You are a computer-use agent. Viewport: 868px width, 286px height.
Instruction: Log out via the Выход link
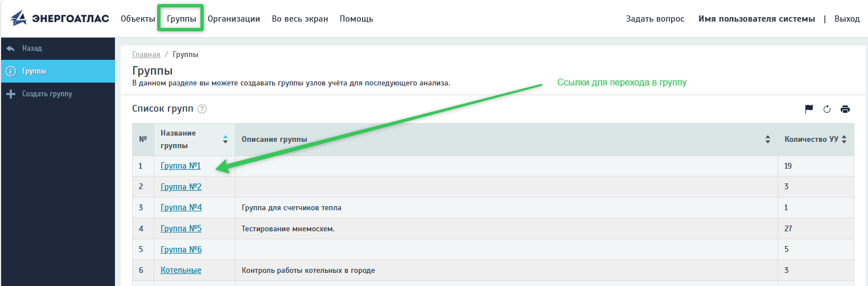(x=847, y=19)
